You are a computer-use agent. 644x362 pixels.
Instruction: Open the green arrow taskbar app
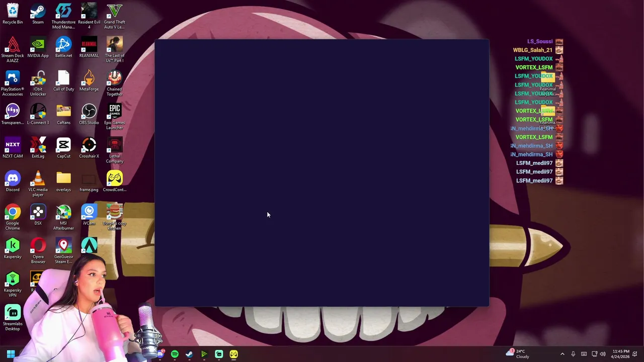[x=204, y=354]
